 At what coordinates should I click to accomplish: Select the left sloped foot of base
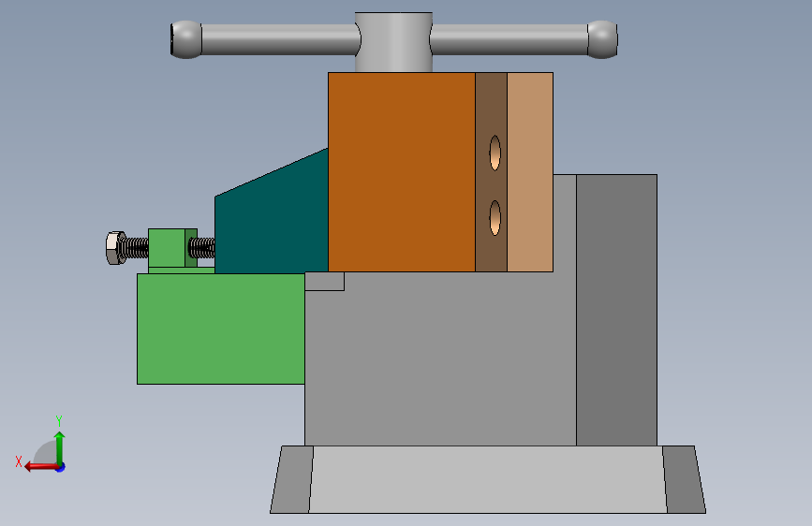pos(291,479)
